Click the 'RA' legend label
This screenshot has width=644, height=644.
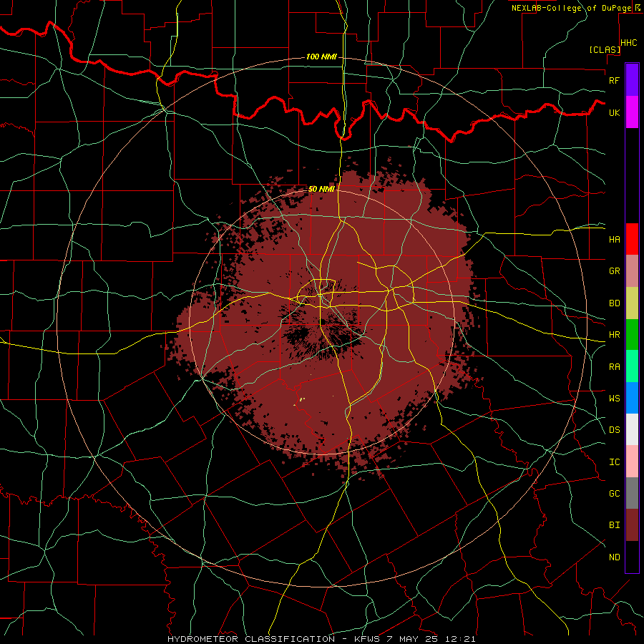pyautogui.click(x=614, y=367)
